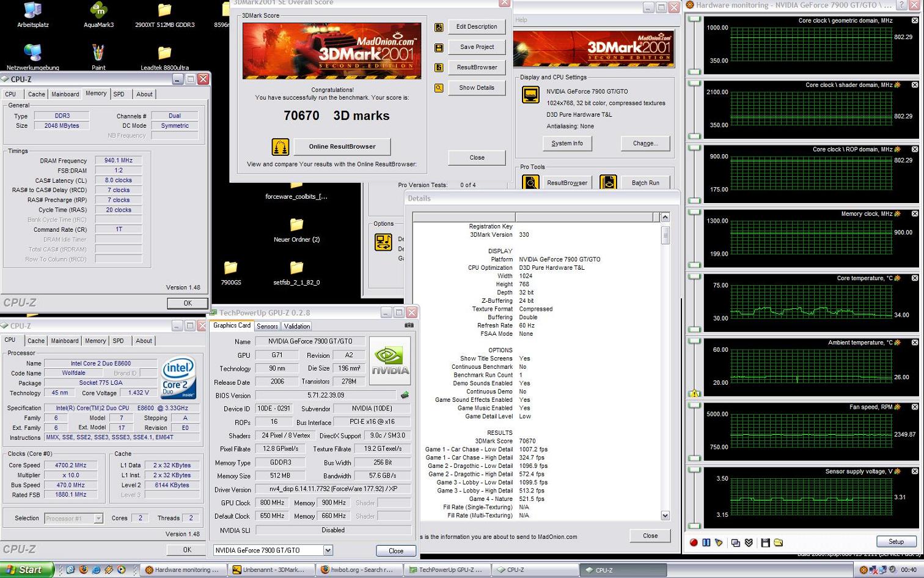Switch to hwbot.org Firefox window in taskbar
924x578 pixels.
pyautogui.click(x=359, y=569)
